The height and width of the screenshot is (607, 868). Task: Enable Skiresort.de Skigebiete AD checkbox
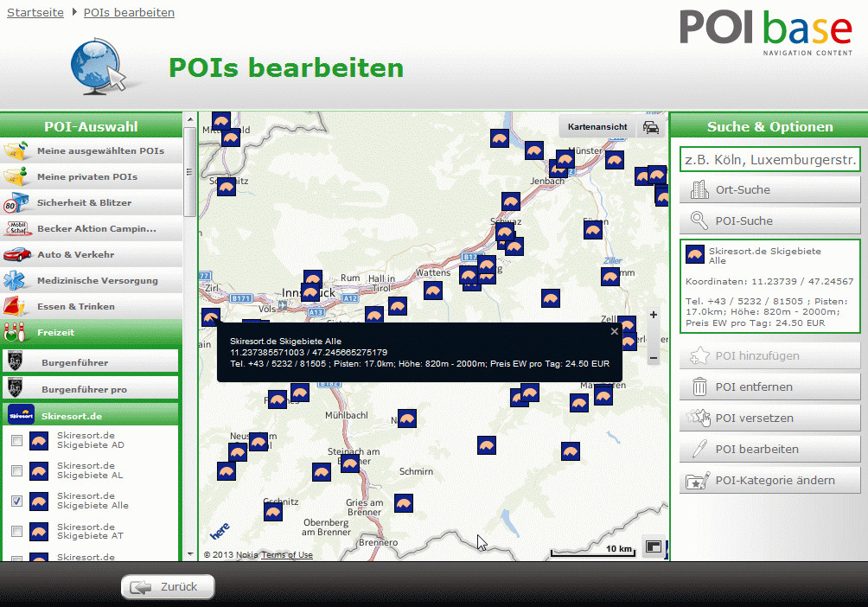click(16, 441)
